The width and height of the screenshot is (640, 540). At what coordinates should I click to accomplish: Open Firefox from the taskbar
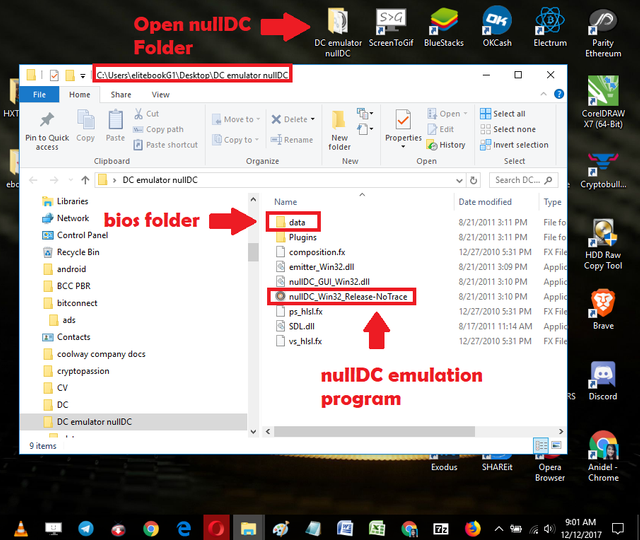[473, 529]
